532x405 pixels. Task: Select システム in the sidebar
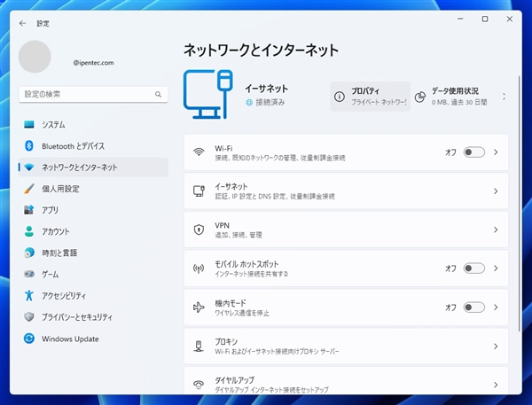[93, 124]
